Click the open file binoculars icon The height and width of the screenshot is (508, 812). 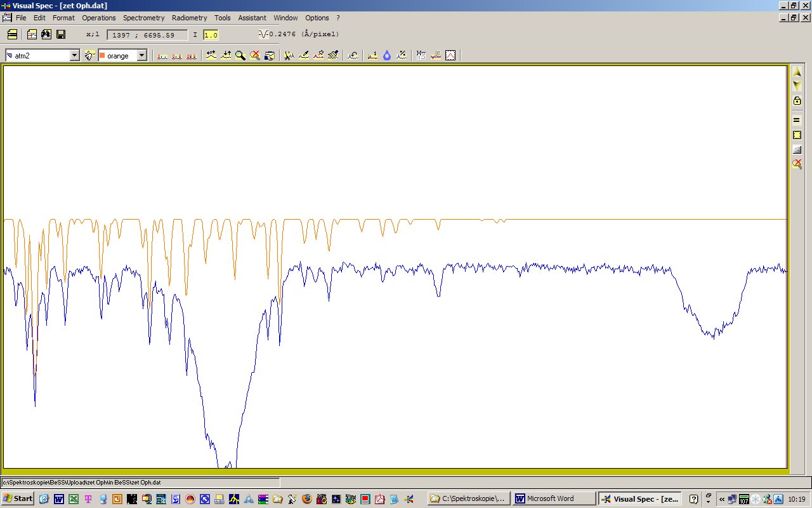point(45,34)
